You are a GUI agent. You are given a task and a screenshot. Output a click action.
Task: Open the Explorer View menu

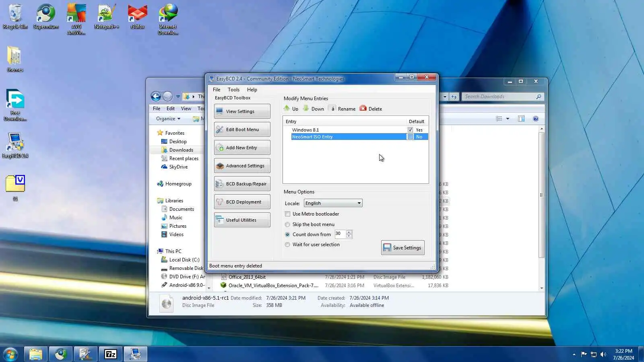pos(186,109)
